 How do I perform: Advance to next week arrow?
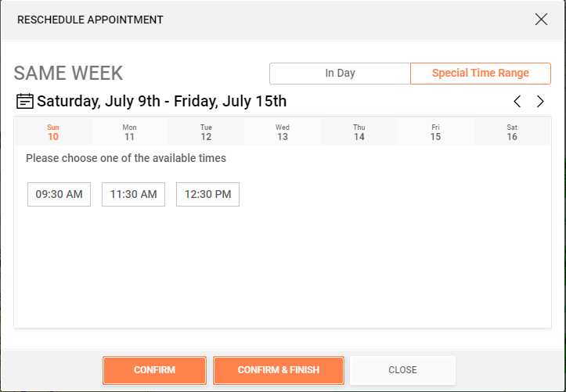tap(540, 102)
